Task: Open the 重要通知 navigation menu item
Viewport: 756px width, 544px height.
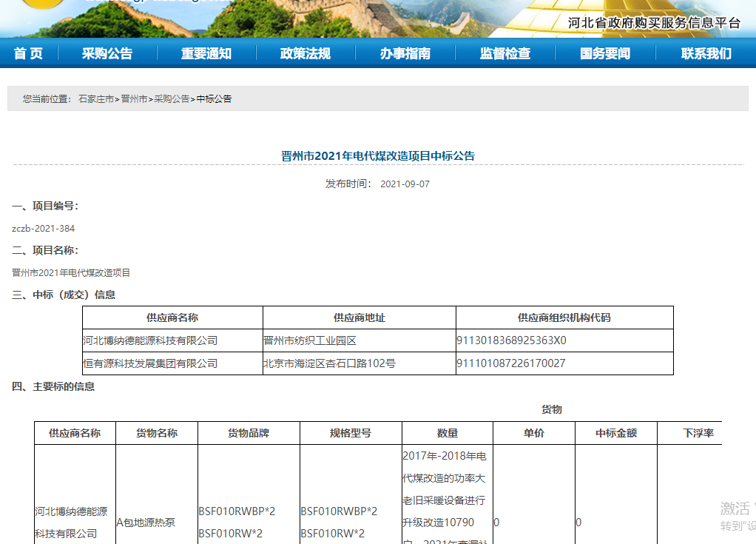Action: (205, 53)
